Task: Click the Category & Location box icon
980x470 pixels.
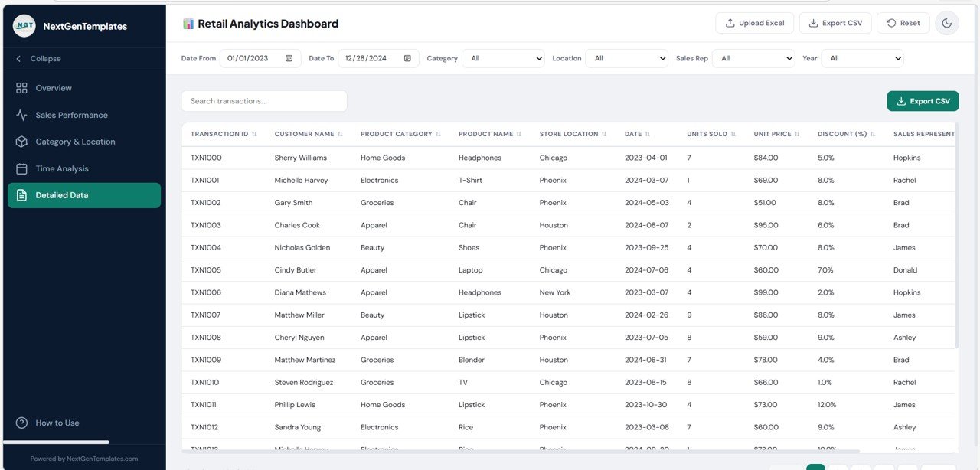Action: [x=21, y=141]
